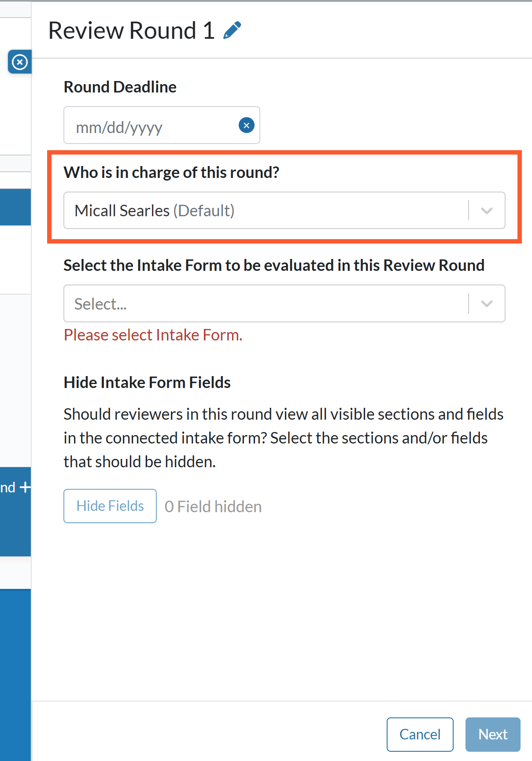The image size is (532, 761).
Task: Click the Review Round 1 title text
Action: pyautogui.click(x=131, y=31)
